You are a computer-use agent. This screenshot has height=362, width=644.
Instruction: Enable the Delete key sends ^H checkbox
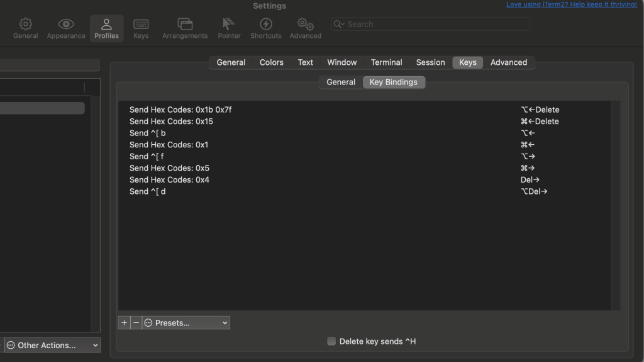pyautogui.click(x=331, y=341)
